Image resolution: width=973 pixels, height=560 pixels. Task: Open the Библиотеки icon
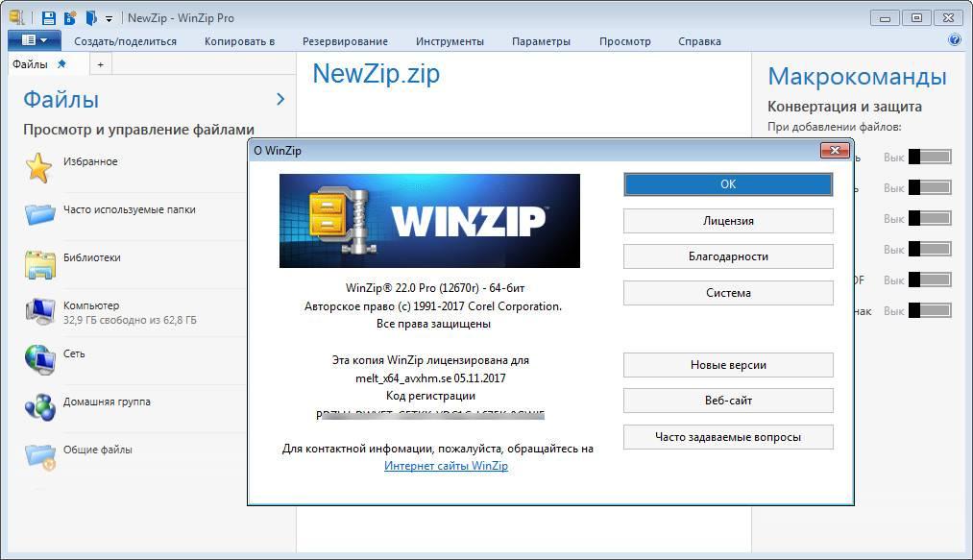coord(39,264)
